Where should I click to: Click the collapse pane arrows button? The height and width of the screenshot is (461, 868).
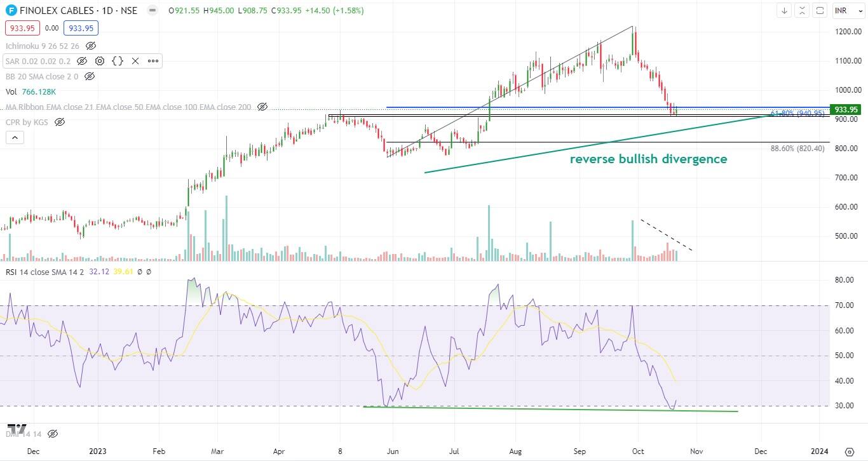(803, 11)
